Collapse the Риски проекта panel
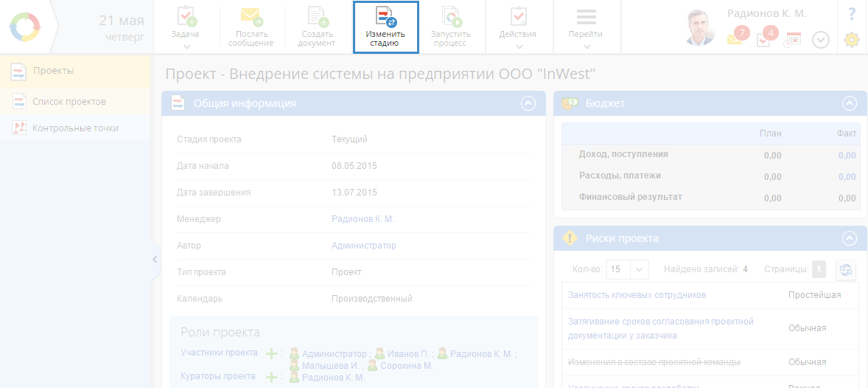The image size is (868, 388). 850,238
